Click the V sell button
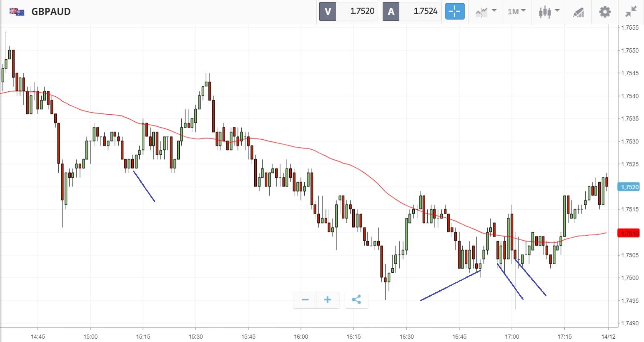 (x=328, y=11)
